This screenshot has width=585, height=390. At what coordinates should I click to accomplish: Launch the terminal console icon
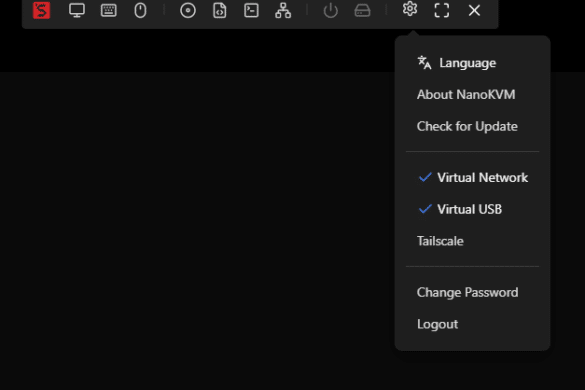[251, 10]
